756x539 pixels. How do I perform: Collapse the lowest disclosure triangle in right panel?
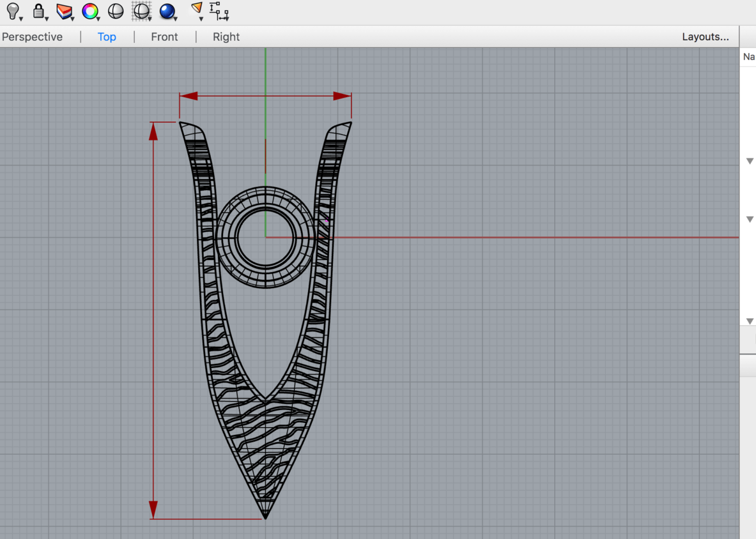point(750,321)
